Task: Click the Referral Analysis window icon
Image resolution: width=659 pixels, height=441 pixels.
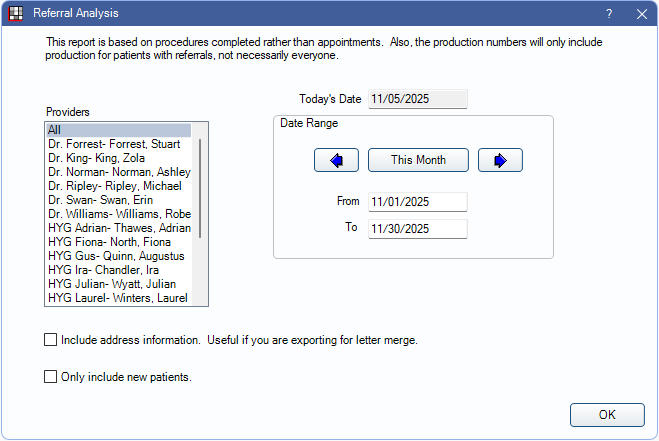Action: pyautogui.click(x=16, y=14)
